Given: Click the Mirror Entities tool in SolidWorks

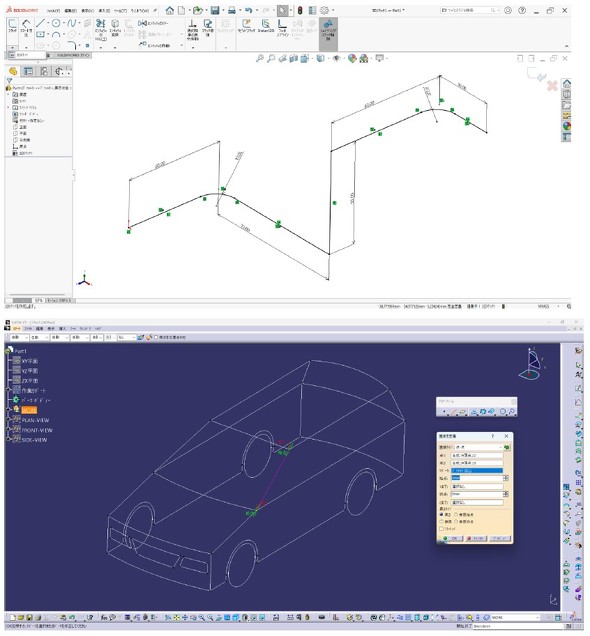Looking at the screenshot, I should click(x=153, y=24).
